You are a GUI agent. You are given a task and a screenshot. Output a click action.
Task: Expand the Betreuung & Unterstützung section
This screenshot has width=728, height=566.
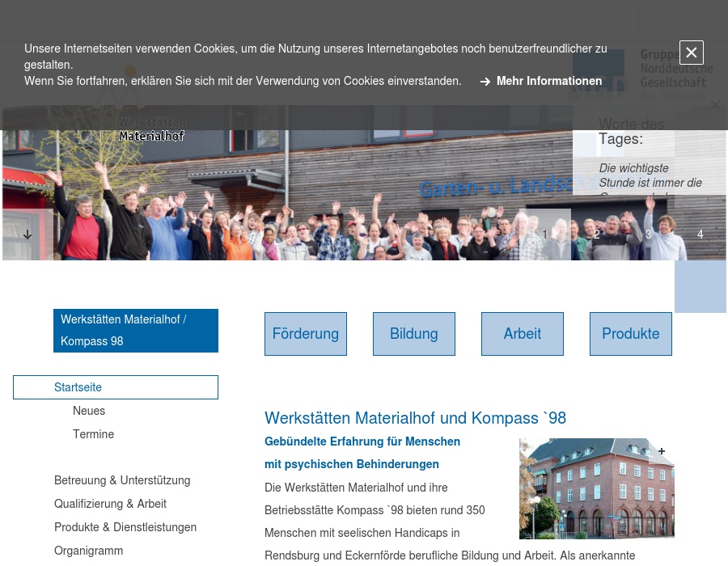point(122,480)
